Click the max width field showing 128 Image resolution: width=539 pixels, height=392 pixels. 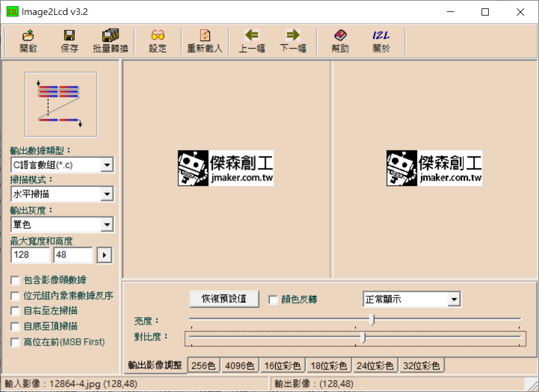coord(31,255)
